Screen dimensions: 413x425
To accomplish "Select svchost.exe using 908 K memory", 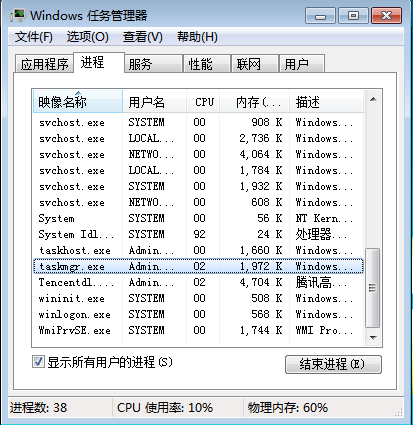I will [x=198, y=122].
